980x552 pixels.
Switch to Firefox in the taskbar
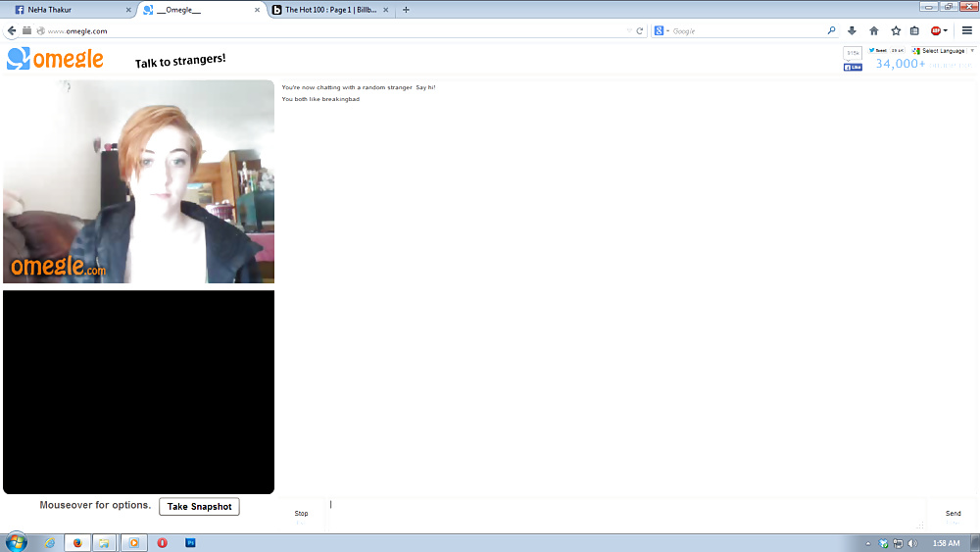[77, 542]
